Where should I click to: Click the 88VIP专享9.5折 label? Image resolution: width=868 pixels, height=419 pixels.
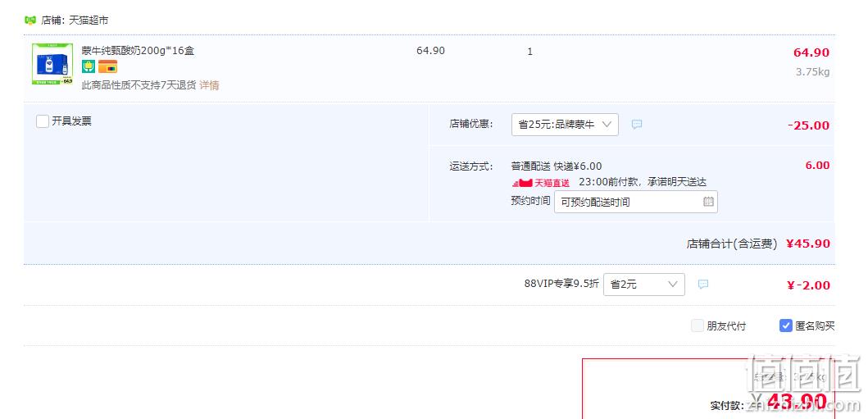pyautogui.click(x=561, y=284)
